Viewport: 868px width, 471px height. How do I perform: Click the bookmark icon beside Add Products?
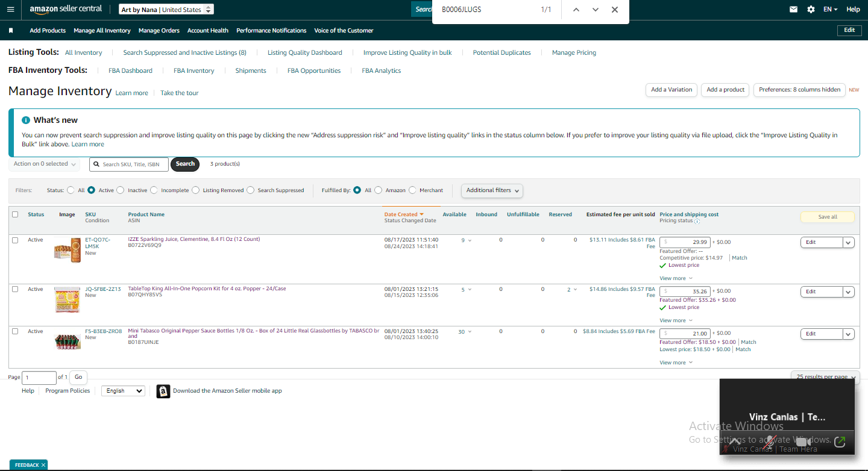[x=11, y=30]
